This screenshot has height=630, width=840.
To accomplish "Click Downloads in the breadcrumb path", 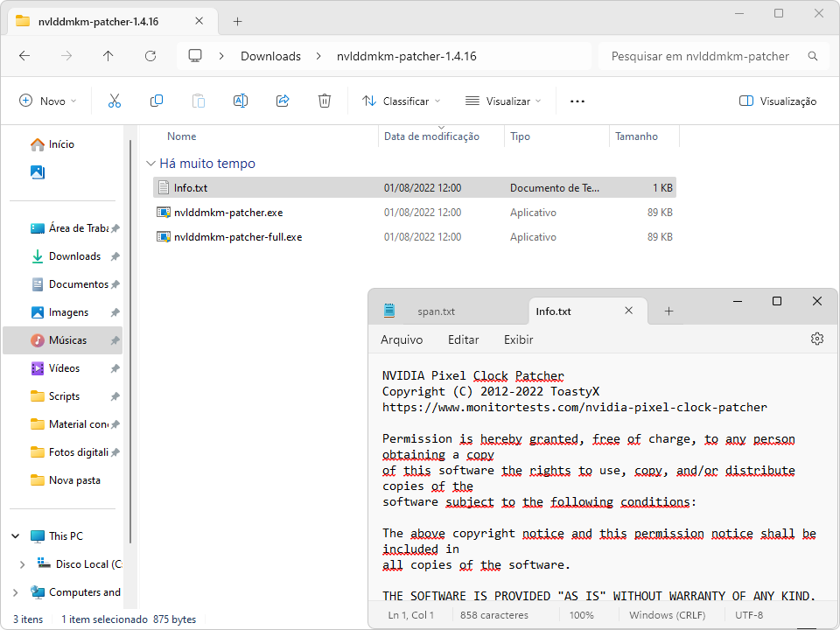I will pos(270,56).
